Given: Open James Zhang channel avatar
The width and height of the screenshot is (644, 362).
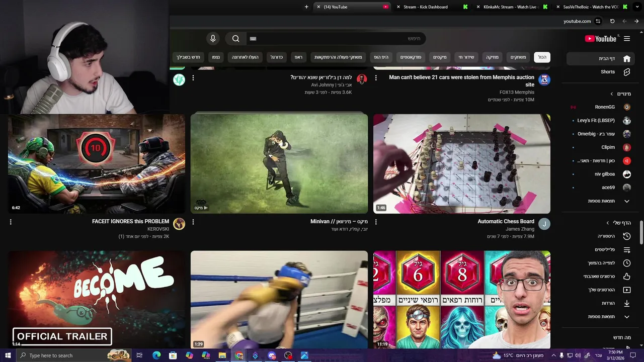Looking at the screenshot, I should point(544,224).
